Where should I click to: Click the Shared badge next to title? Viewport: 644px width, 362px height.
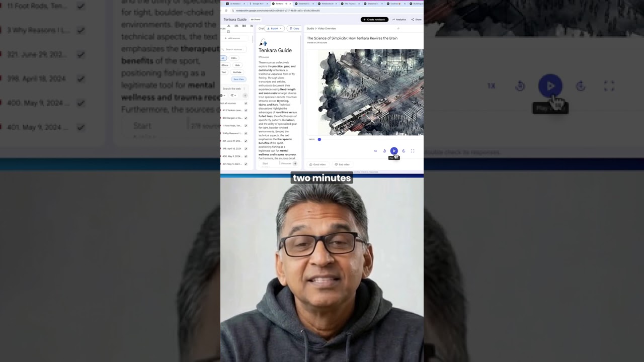(x=256, y=20)
